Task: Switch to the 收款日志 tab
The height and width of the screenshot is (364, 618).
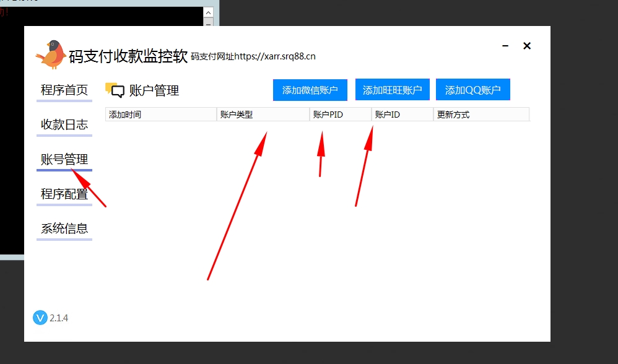Action: click(x=64, y=124)
